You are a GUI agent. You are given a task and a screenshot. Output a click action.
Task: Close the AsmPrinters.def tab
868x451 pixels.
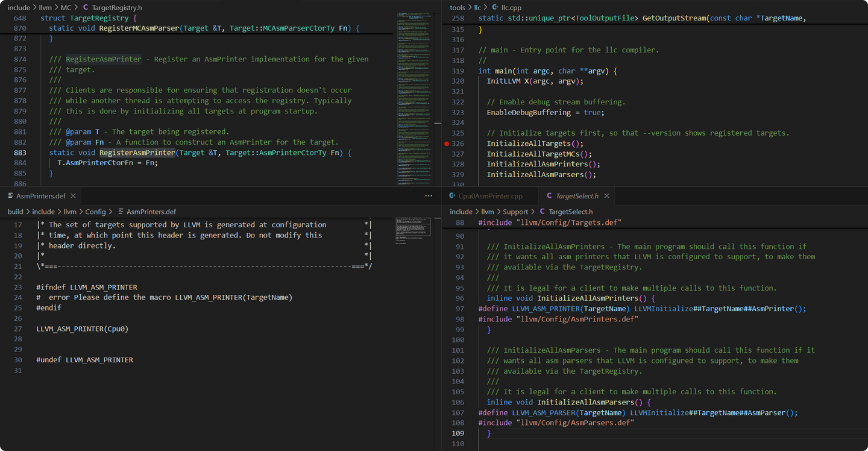(73, 196)
